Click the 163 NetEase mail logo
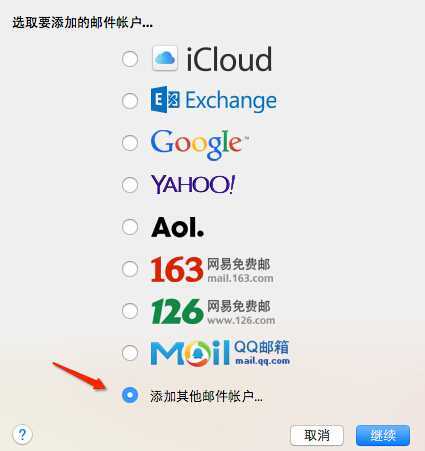Viewport: 425px width, 451px height. tap(212, 269)
